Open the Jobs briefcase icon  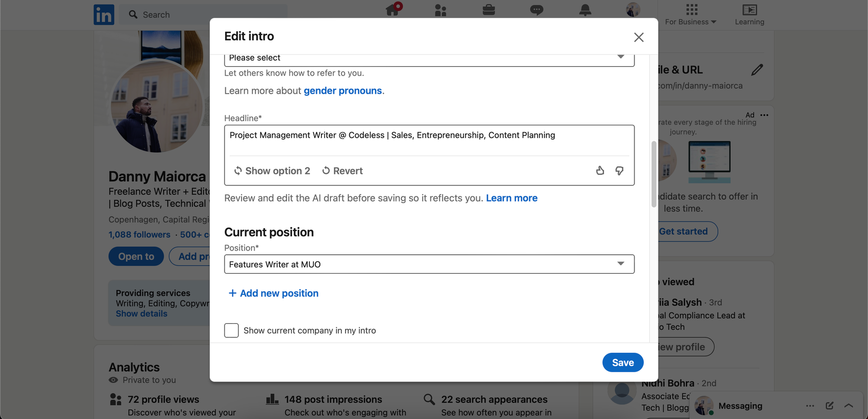[489, 9]
